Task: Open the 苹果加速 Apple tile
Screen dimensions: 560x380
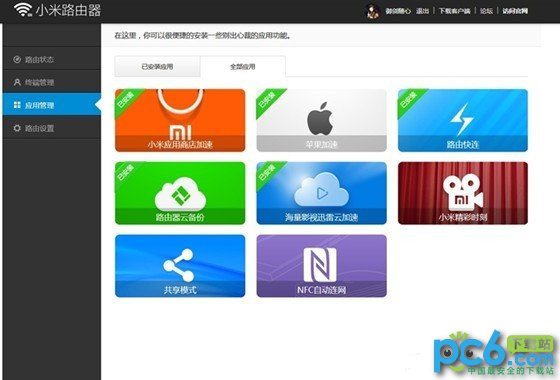Action: pos(321,120)
